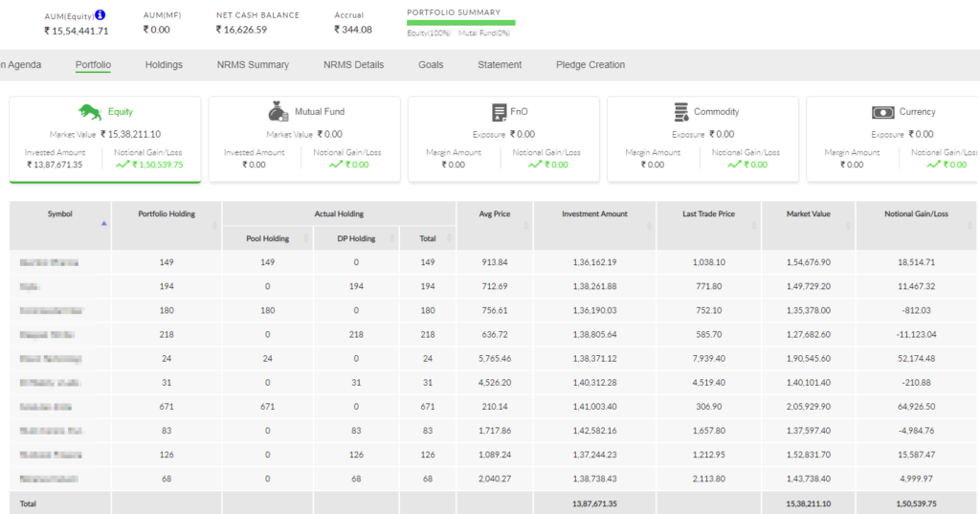Click notional gain 4,999.97 cell
This screenshot has width=980, height=514.
click(x=916, y=479)
